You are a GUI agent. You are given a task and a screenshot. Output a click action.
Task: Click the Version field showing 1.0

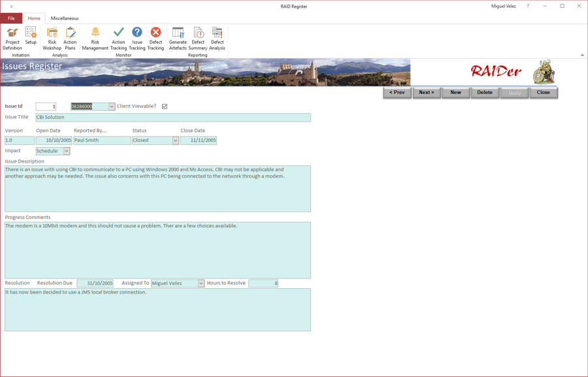pos(20,140)
